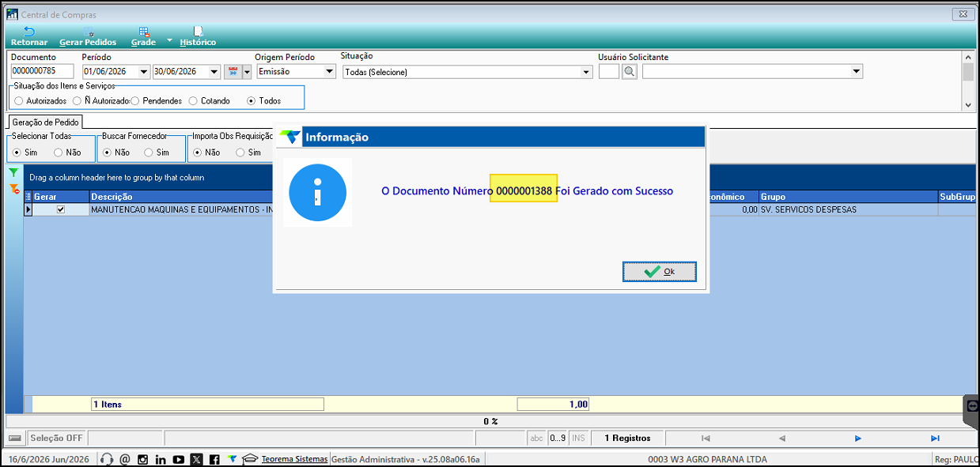Click the Seleção OFF status toggle
The width and height of the screenshot is (980, 467).
coord(56,438)
